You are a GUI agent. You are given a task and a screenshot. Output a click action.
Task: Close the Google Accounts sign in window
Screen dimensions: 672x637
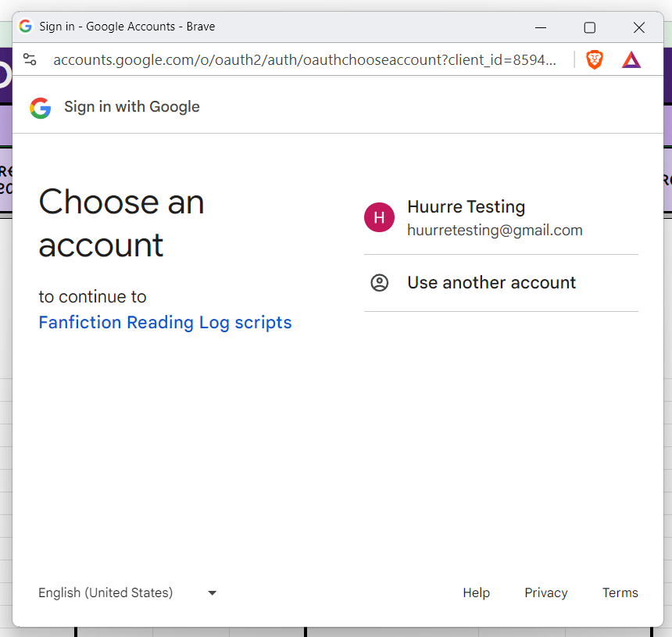639,27
